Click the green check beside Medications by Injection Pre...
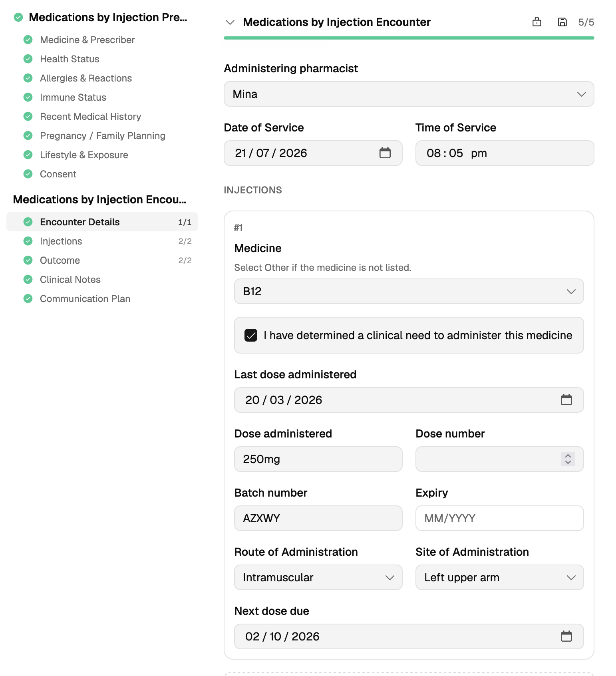 point(18,18)
